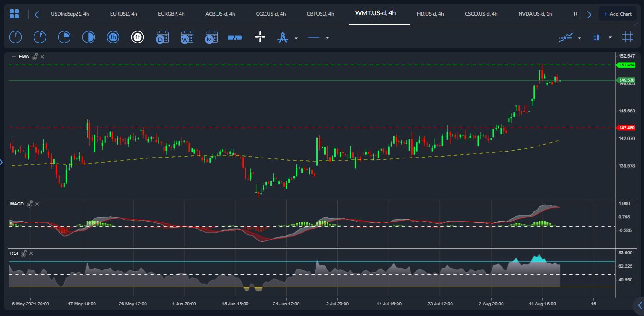Open the candlestick chart type dropdown
The image size is (644, 316).
point(610,38)
